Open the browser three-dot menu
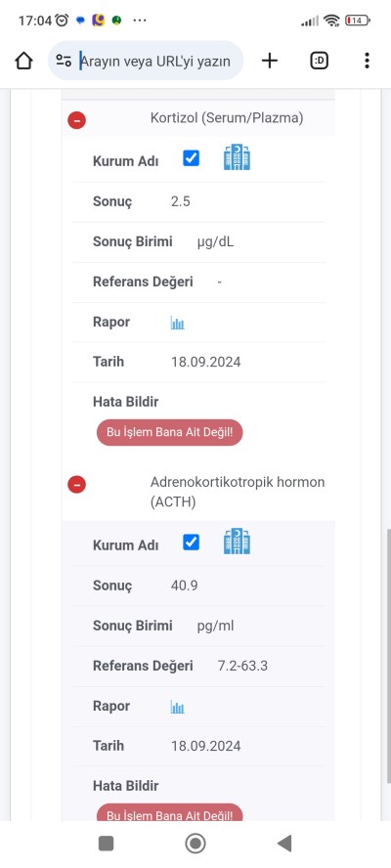Viewport: 391px width, 868px height. pos(367,61)
